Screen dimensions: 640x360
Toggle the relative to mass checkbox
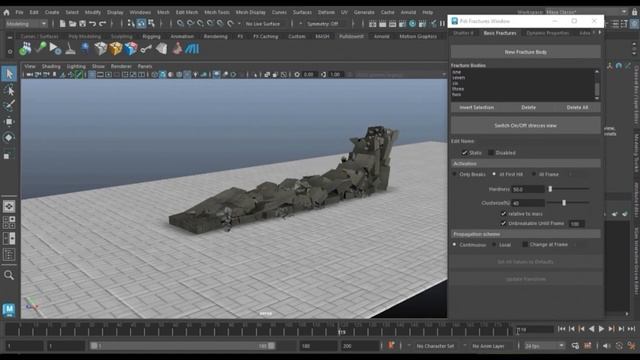(x=503, y=213)
